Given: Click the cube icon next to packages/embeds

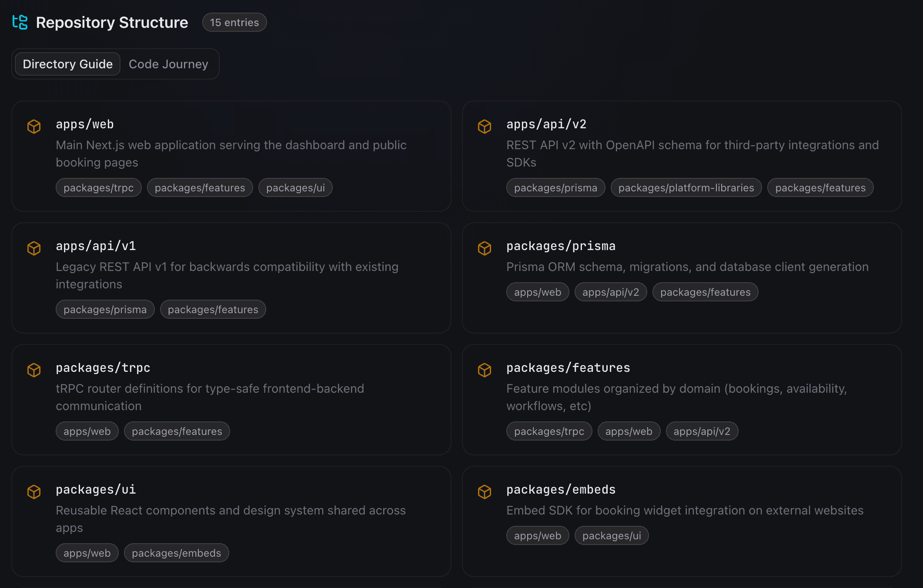Looking at the screenshot, I should (x=485, y=492).
